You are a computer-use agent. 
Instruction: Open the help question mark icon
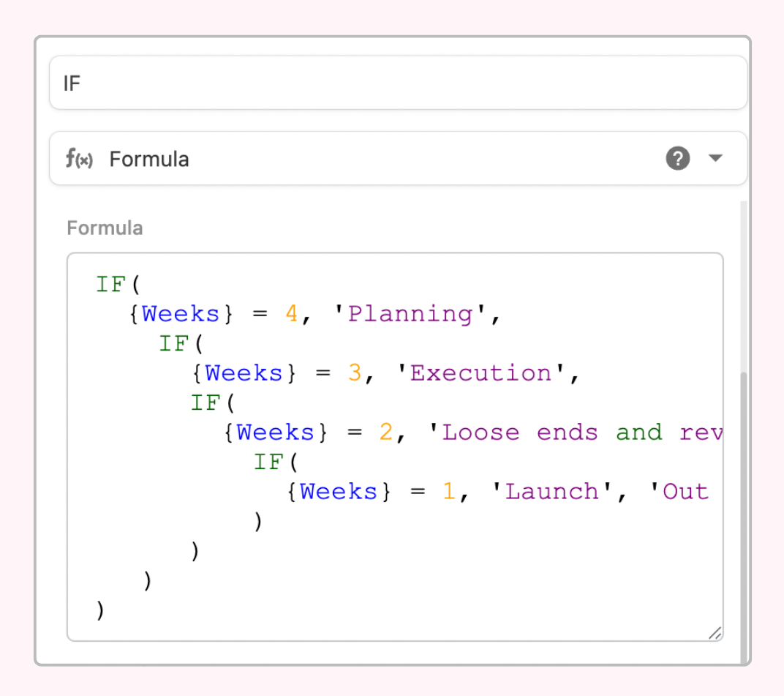(x=677, y=158)
